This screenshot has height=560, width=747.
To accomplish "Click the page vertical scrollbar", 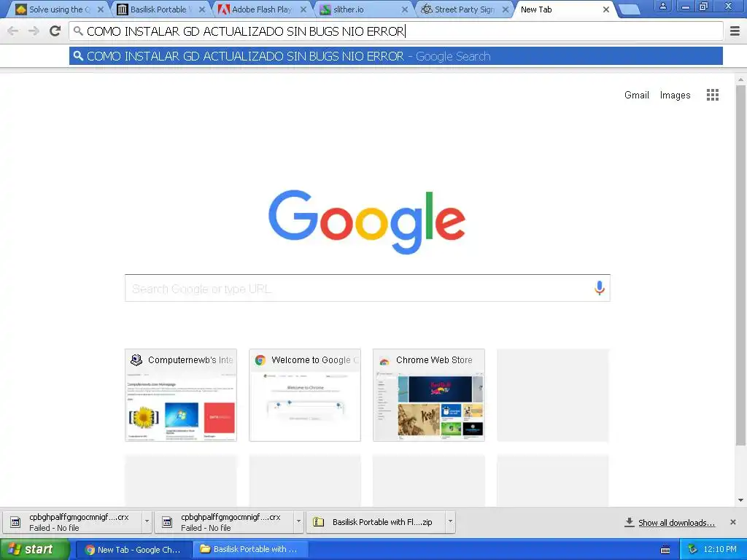I will pos(740,265).
